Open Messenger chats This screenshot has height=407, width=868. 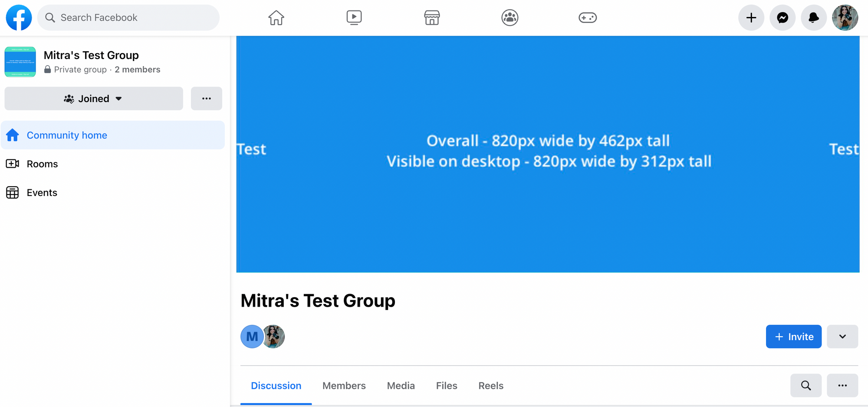coord(783,18)
